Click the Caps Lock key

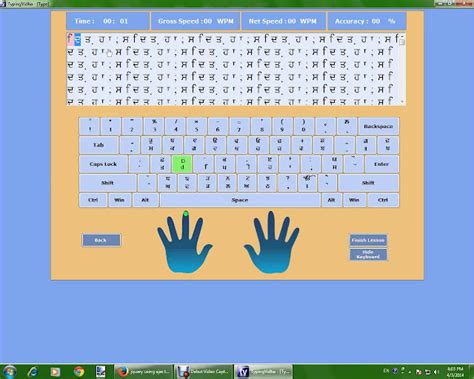[x=103, y=164]
